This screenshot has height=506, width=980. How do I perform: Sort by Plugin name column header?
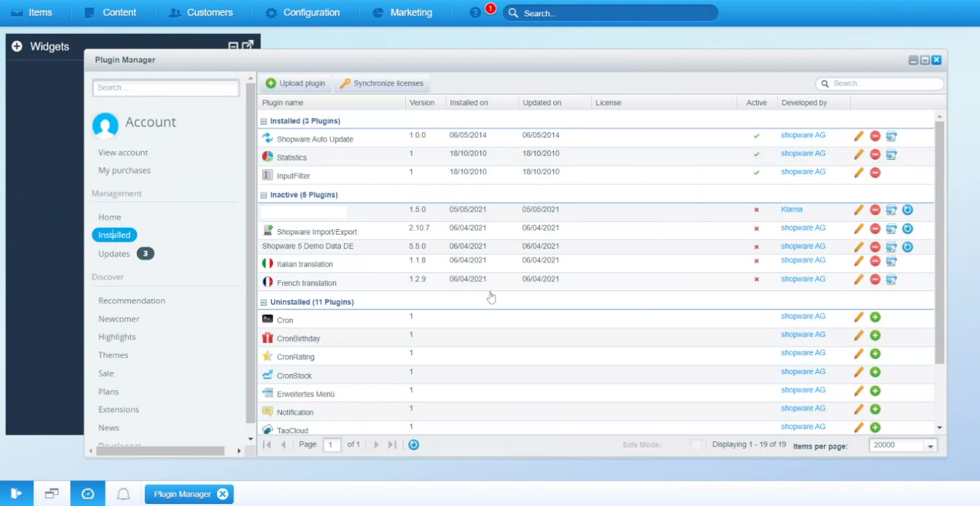pyautogui.click(x=331, y=103)
